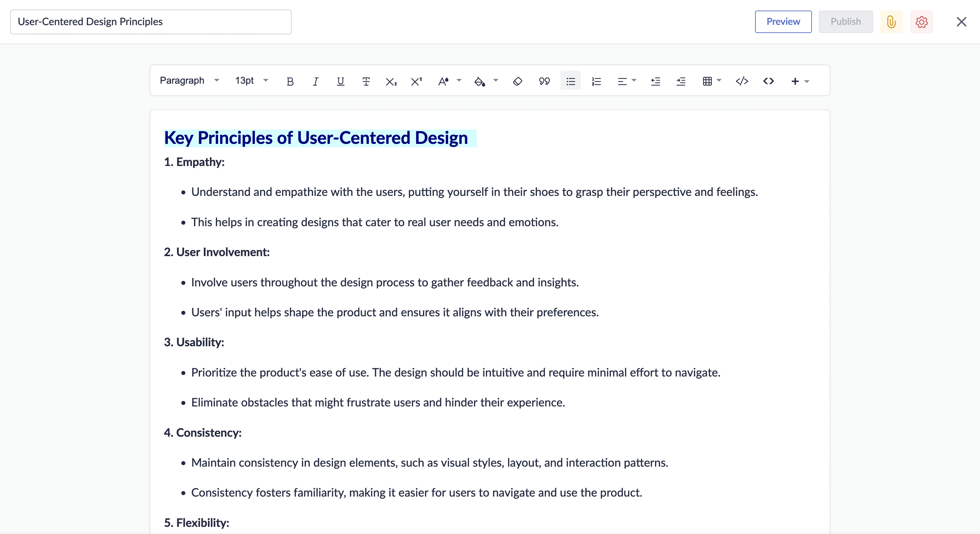Viewport: 980px width, 534px height.
Task: Open the plus insert more menu
Action: pos(800,81)
